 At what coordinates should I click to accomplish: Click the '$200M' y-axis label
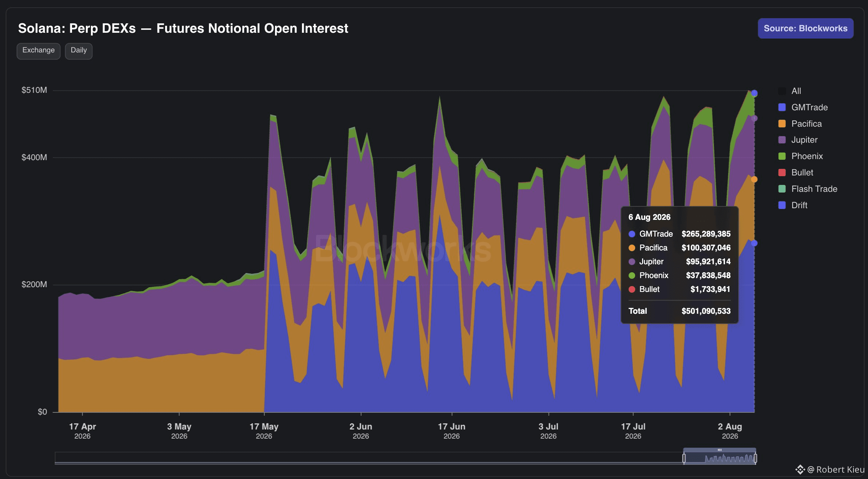(x=34, y=285)
